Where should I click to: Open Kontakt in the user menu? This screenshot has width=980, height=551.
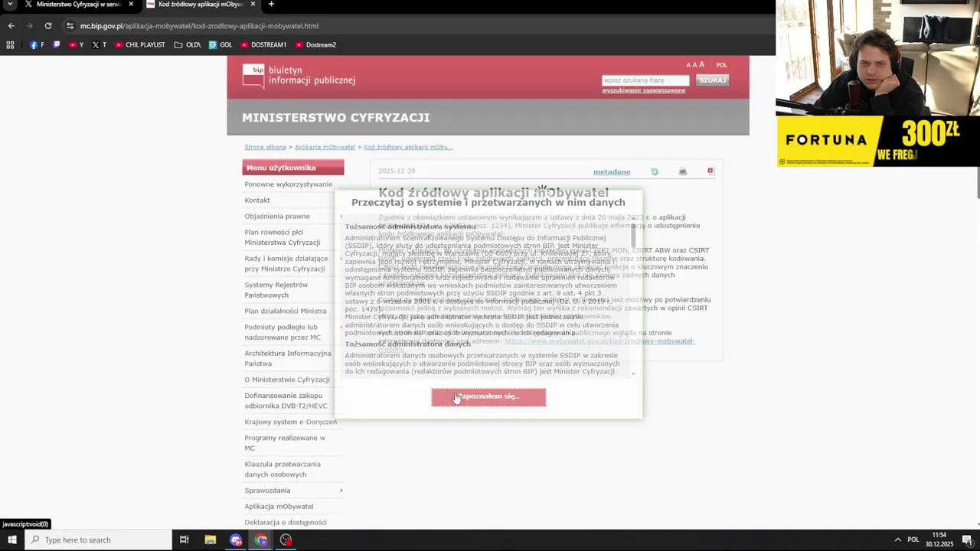point(257,201)
